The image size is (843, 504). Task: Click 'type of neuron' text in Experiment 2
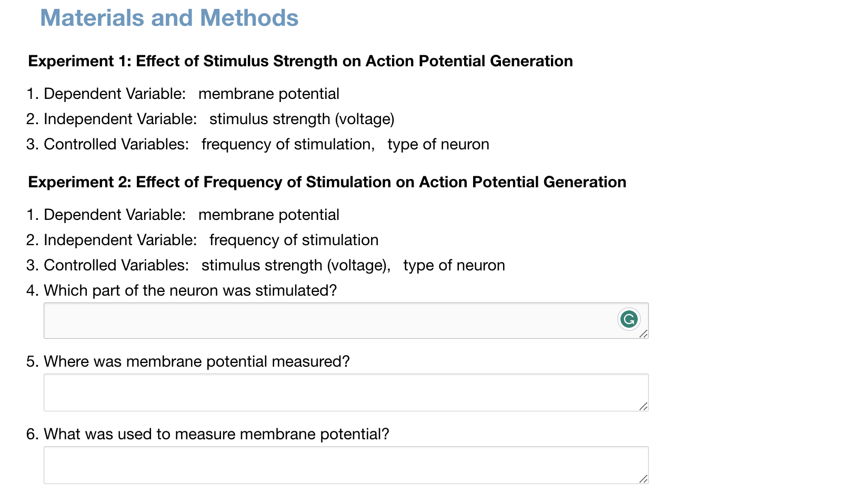click(454, 265)
